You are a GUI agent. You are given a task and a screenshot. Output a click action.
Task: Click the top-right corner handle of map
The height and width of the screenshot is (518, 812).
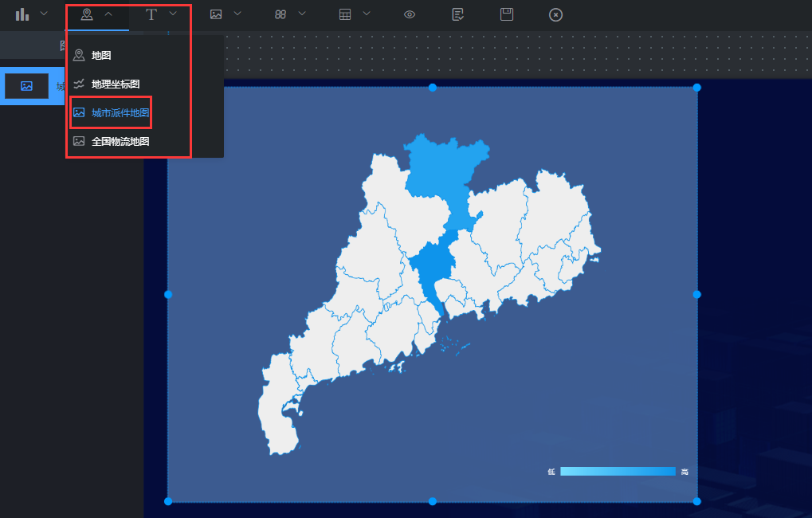[x=697, y=88]
